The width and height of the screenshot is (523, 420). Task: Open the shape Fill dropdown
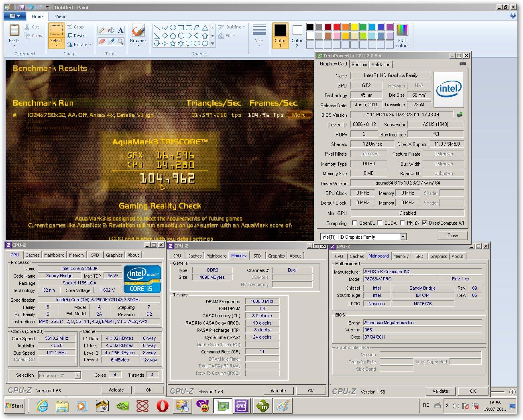click(x=227, y=36)
